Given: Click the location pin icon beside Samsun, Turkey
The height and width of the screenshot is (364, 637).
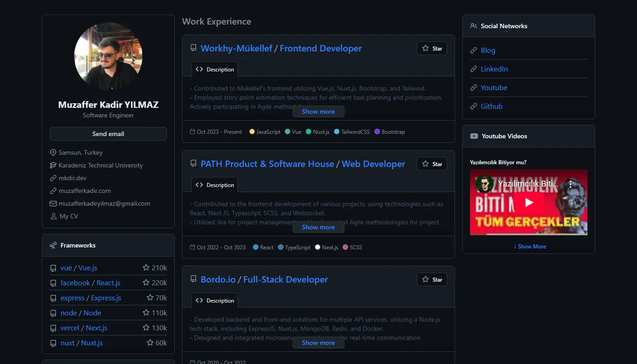Looking at the screenshot, I should click(53, 152).
